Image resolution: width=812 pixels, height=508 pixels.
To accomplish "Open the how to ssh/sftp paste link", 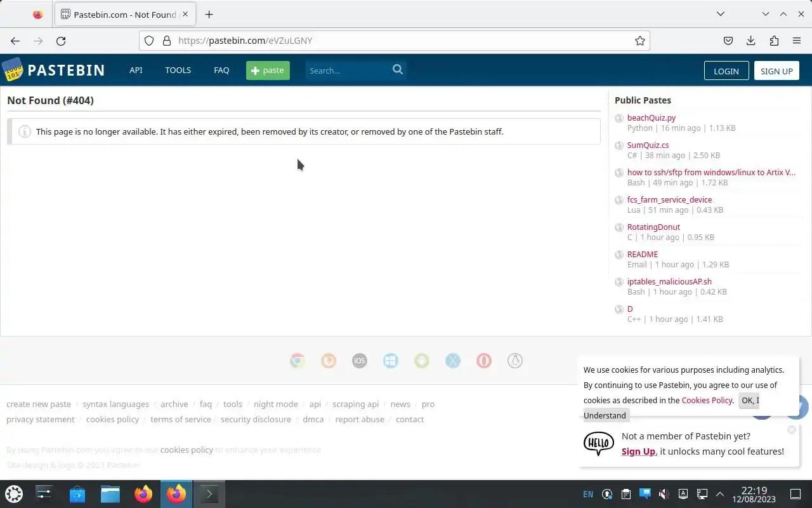I will [x=711, y=172].
